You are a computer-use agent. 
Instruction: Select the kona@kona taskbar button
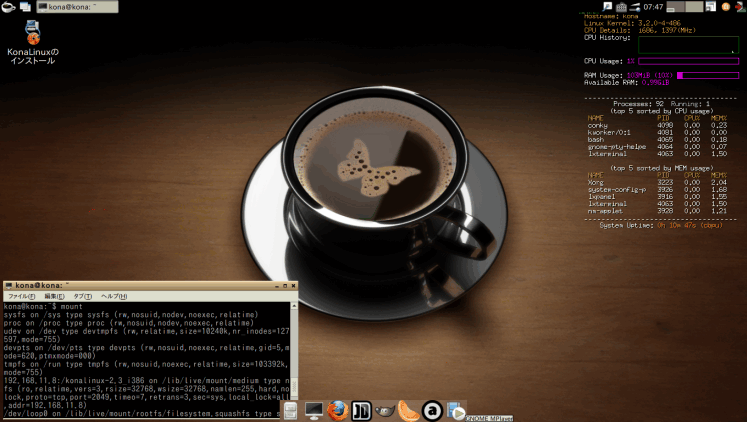pos(77,7)
